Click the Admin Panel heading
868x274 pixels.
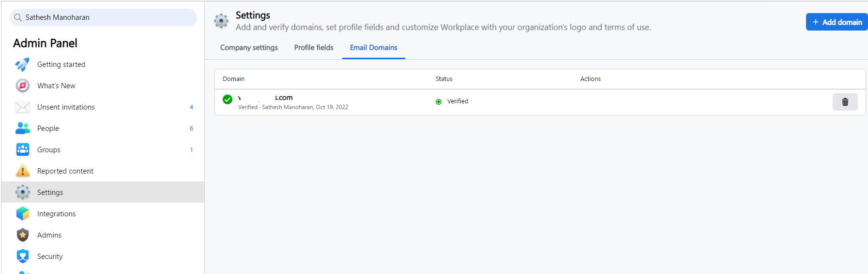(45, 43)
